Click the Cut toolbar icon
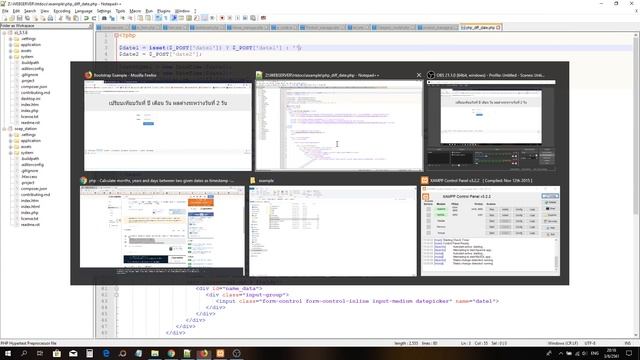Viewport: 640px width, 360px height. click(61, 18)
